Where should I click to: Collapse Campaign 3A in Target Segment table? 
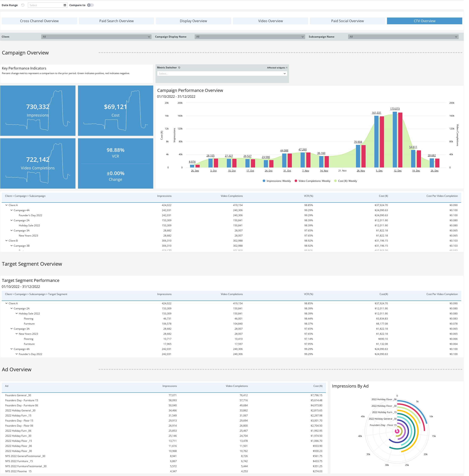12,329
